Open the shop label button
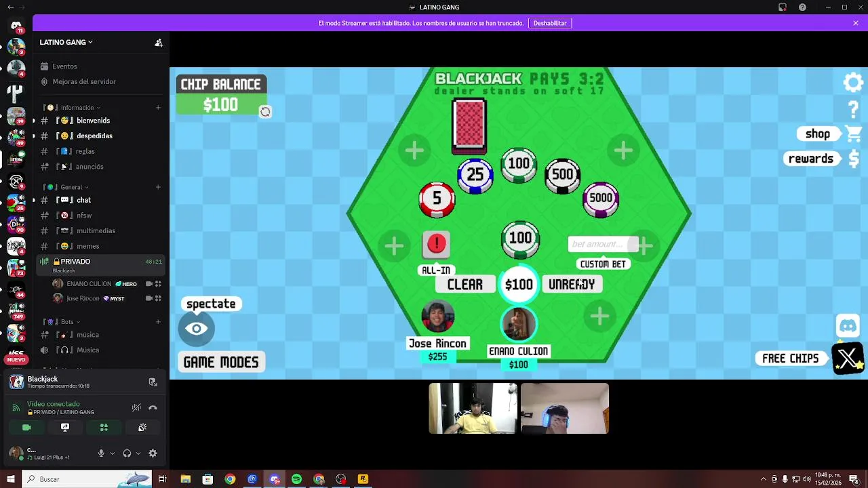The width and height of the screenshot is (868, 488). pos(818,134)
